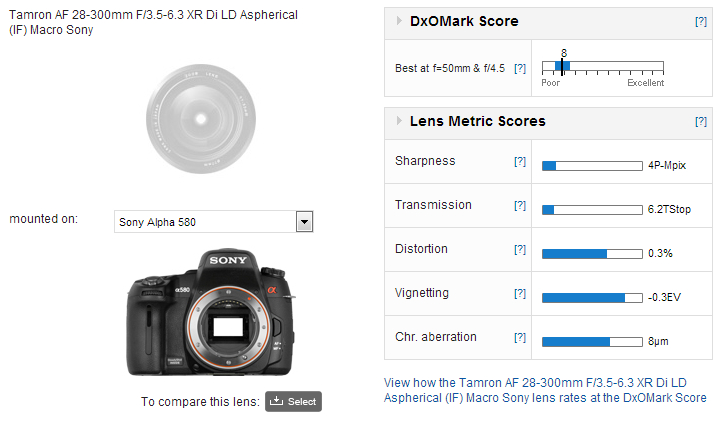Viewport: 718px width, 422px height.
Task: Click the DxOMark Score heading text
Action: click(x=464, y=21)
